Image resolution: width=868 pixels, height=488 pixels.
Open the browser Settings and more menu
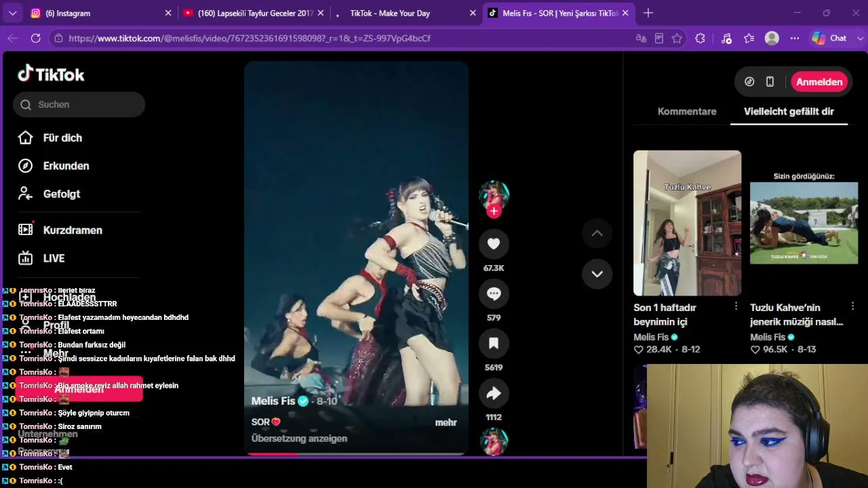click(x=795, y=39)
